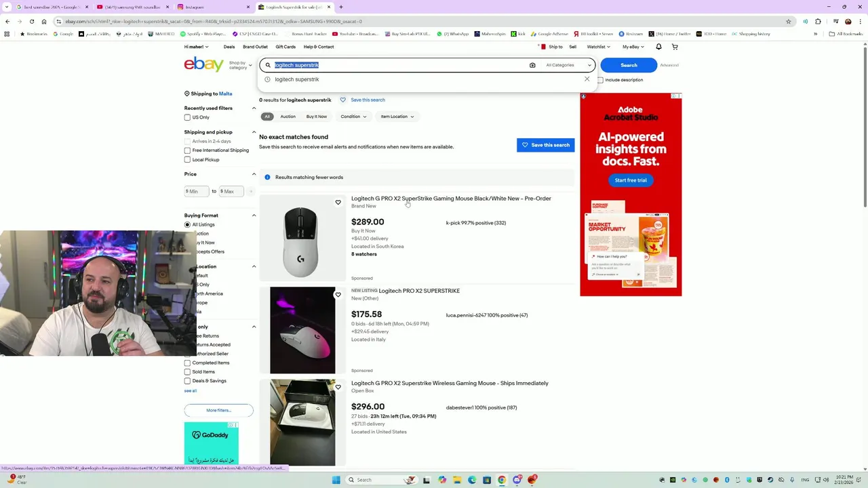The width and height of the screenshot is (868, 488).
Task: Collapse the Shipping and pickup section
Action: click(x=254, y=132)
